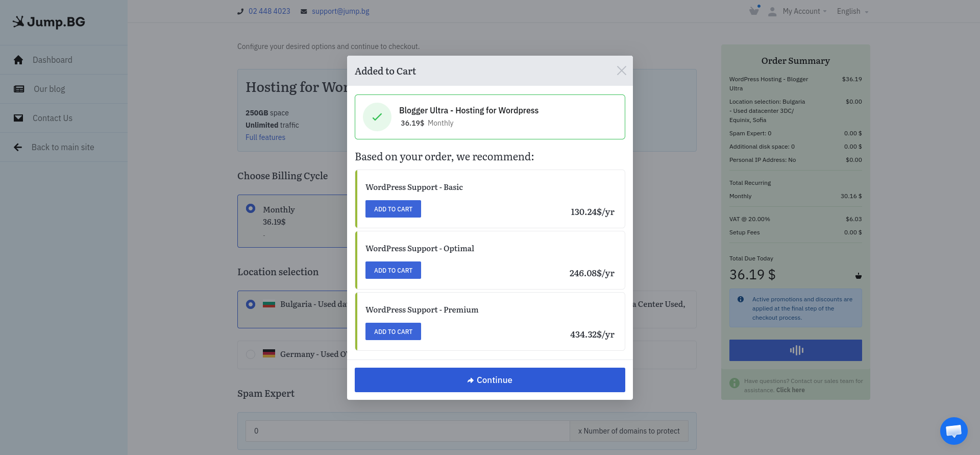Call phone number 02 448 4023
The image size is (980, 455).
(x=269, y=11)
